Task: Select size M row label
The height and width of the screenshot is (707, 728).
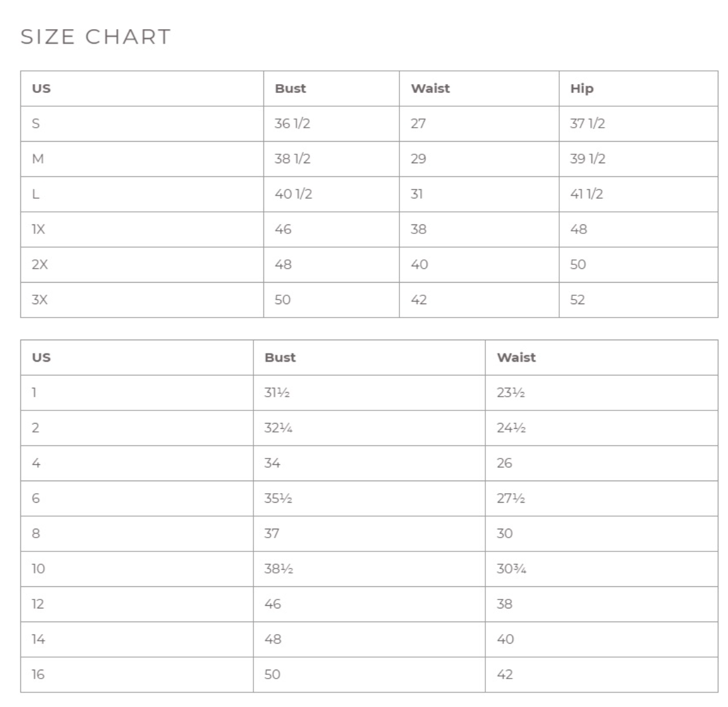Action: [x=38, y=159]
